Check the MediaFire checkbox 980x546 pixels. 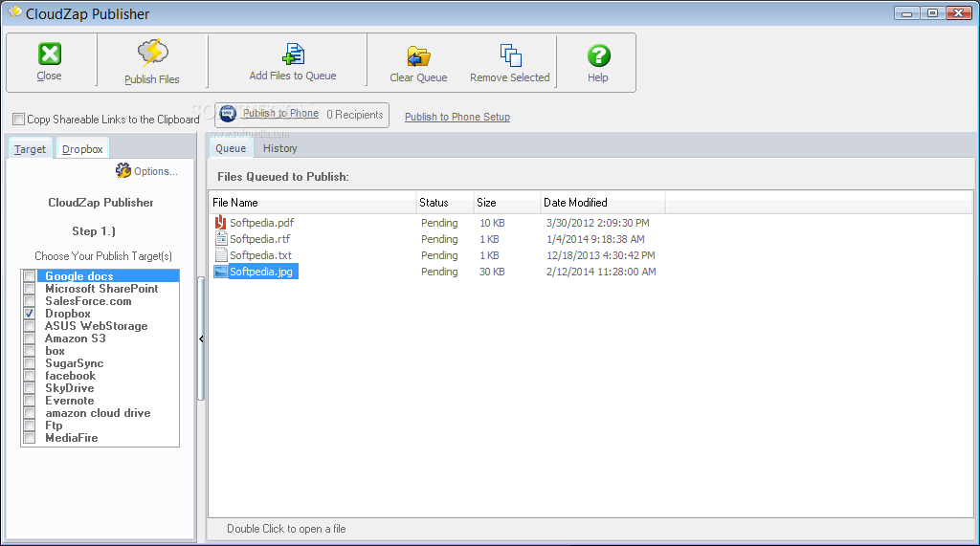pyautogui.click(x=29, y=438)
